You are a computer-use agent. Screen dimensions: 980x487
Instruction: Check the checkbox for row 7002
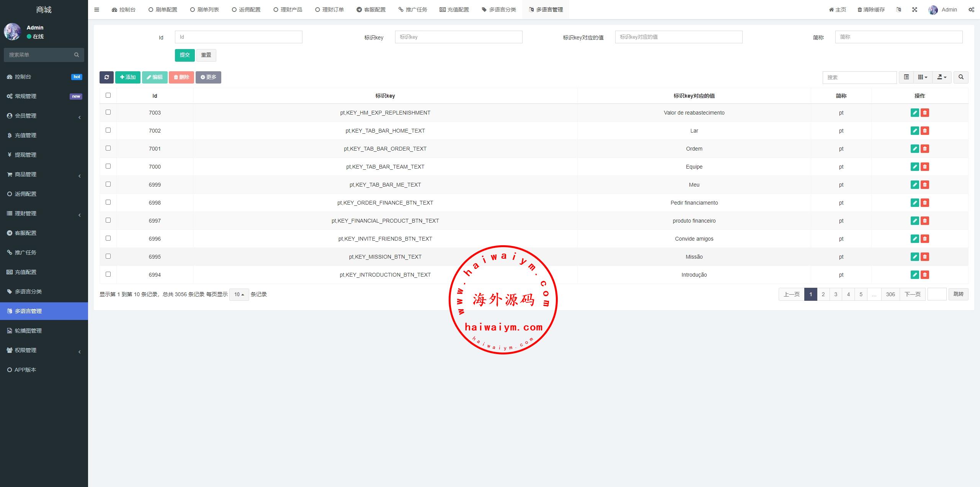coord(108,130)
